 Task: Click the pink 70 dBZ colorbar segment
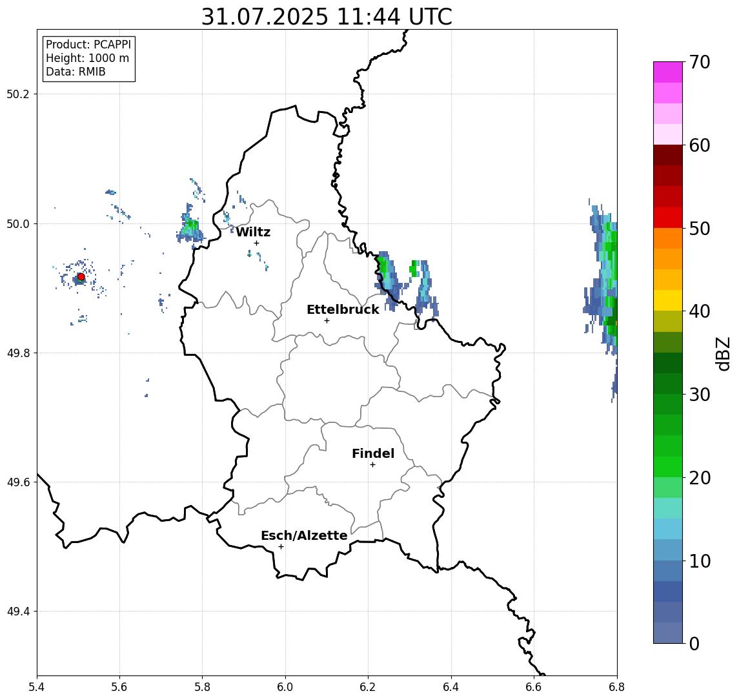tap(668, 72)
